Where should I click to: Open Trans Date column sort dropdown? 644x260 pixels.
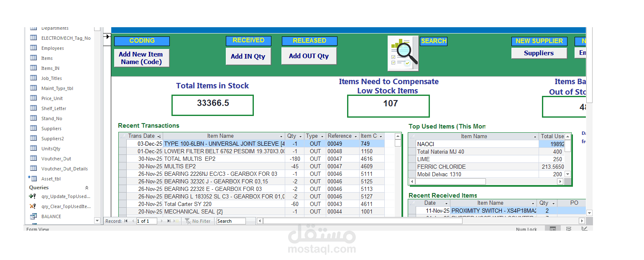click(x=159, y=136)
